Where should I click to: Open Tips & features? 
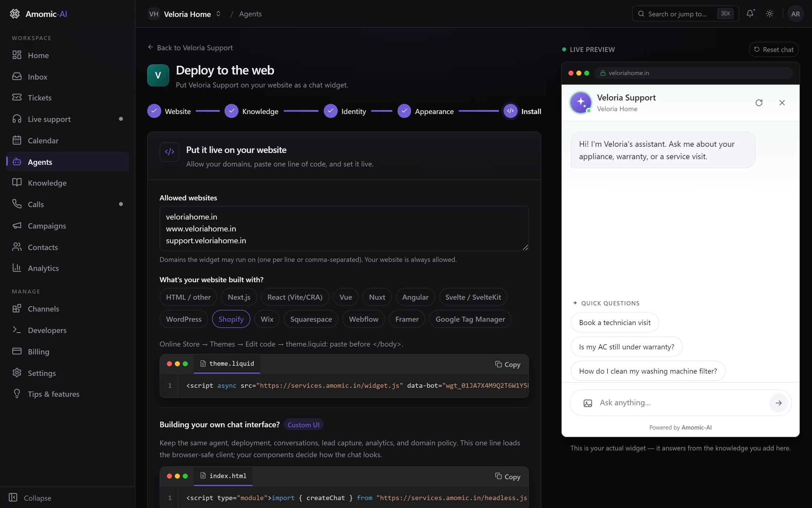pos(68,394)
